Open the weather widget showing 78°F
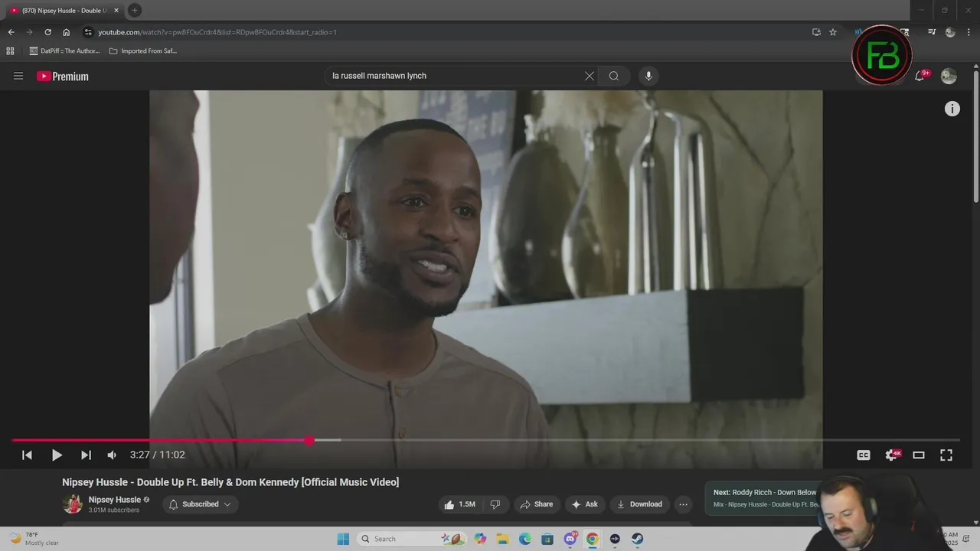 [34, 539]
